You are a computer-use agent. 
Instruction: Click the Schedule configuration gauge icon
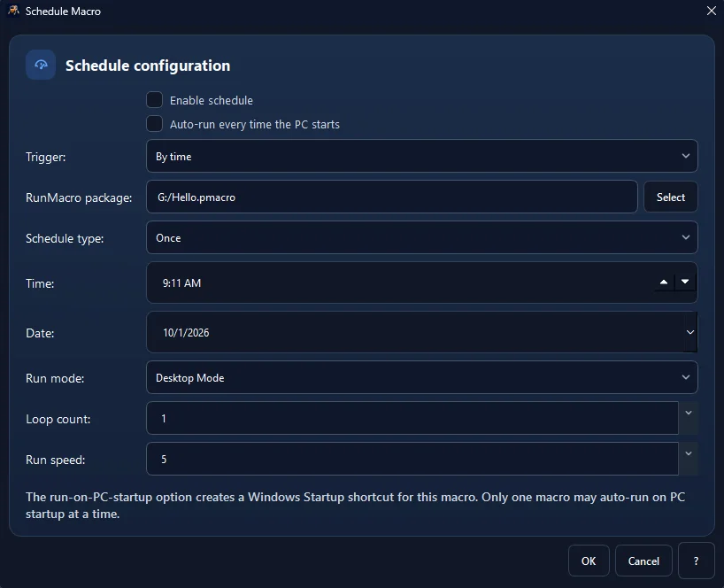41,66
